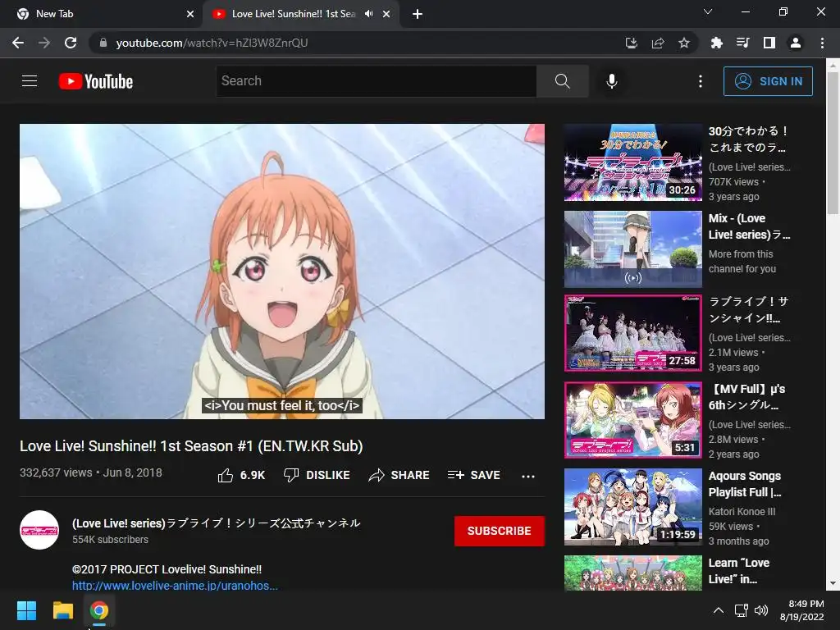The width and height of the screenshot is (840, 630).
Task: Bookmark this page with the star
Action: pos(684,43)
